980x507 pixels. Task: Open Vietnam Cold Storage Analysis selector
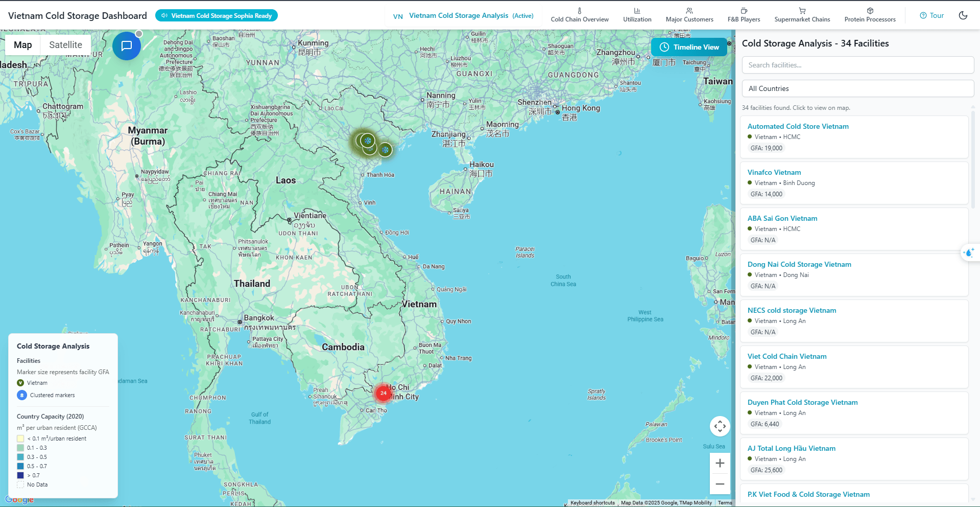point(463,16)
